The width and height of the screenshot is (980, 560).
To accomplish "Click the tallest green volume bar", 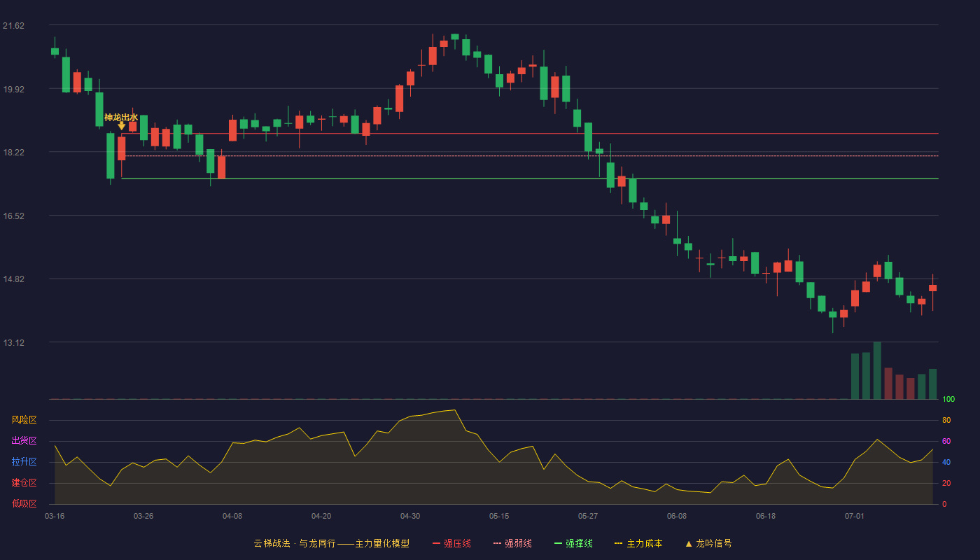I will (877, 370).
